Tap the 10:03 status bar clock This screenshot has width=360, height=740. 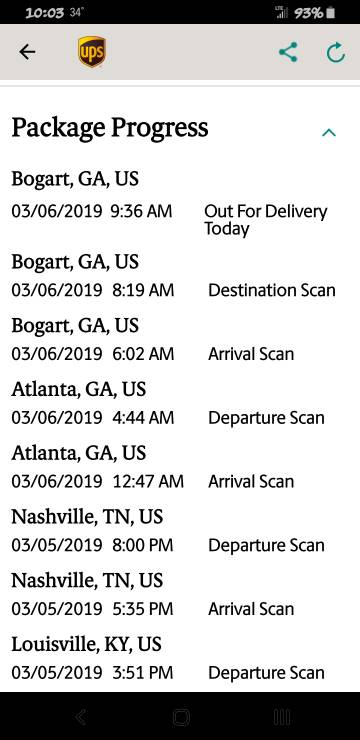(x=44, y=13)
